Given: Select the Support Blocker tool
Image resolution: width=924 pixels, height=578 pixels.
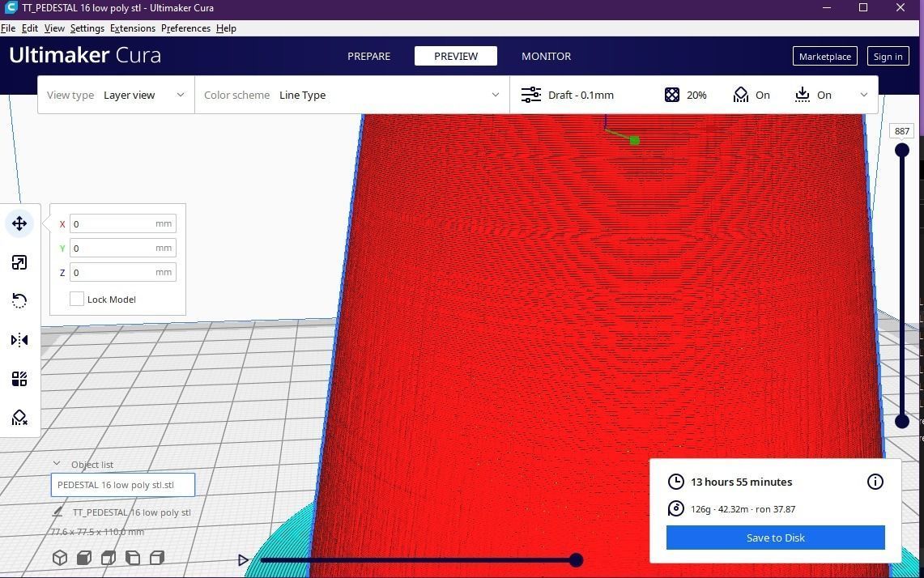Looking at the screenshot, I should coord(19,418).
